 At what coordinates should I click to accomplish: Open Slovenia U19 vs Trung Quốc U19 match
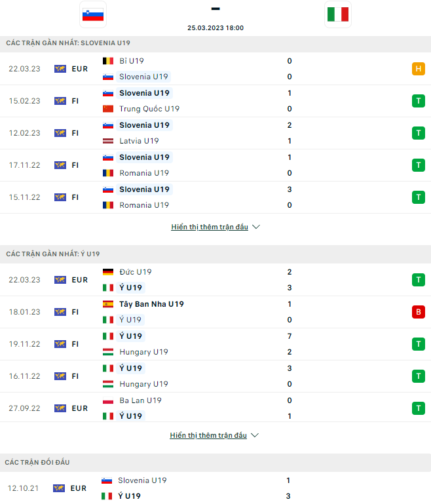(x=216, y=101)
